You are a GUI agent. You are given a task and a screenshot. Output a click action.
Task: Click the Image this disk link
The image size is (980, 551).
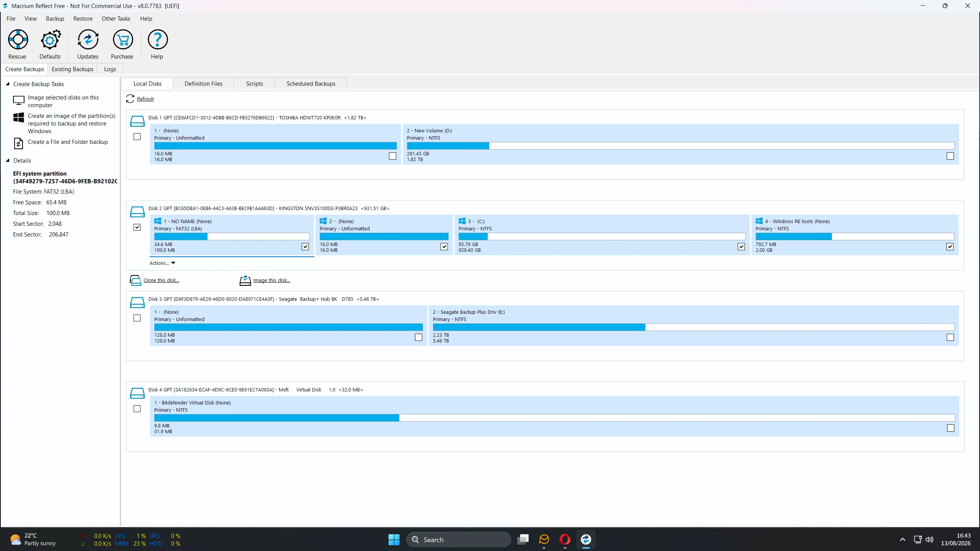271,280
